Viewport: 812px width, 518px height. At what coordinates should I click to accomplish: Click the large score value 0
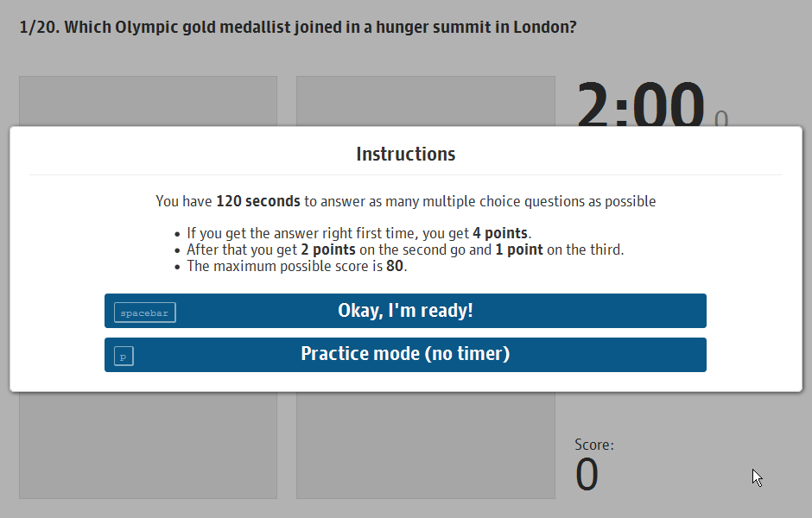[587, 476]
